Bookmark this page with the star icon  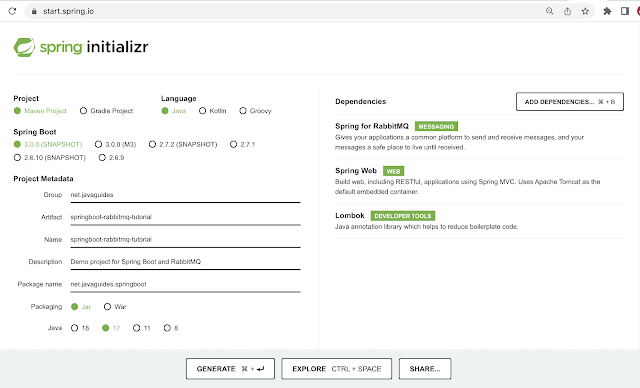coord(585,11)
